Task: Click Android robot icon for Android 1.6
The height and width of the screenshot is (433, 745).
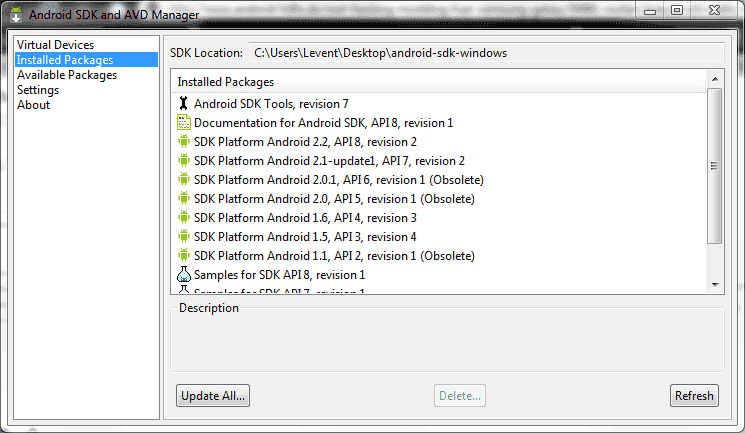Action: pyautogui.click(x=183, y=217)
